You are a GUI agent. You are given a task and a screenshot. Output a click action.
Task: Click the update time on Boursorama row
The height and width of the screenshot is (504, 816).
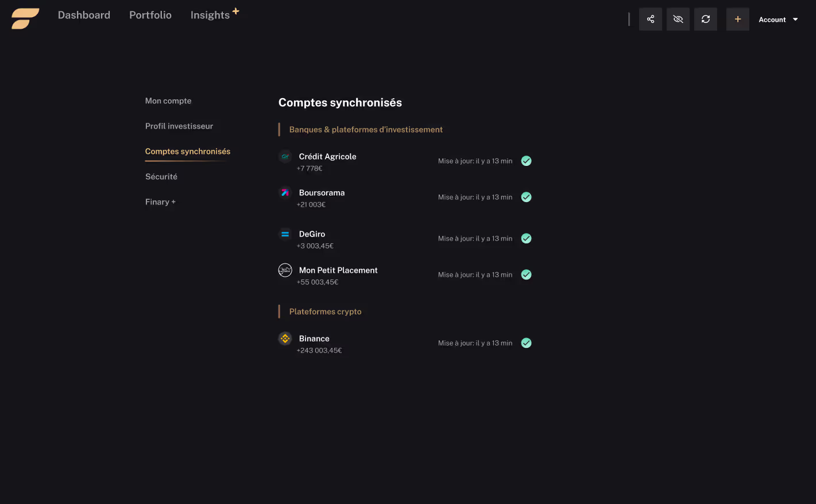[x=475, y=197]
